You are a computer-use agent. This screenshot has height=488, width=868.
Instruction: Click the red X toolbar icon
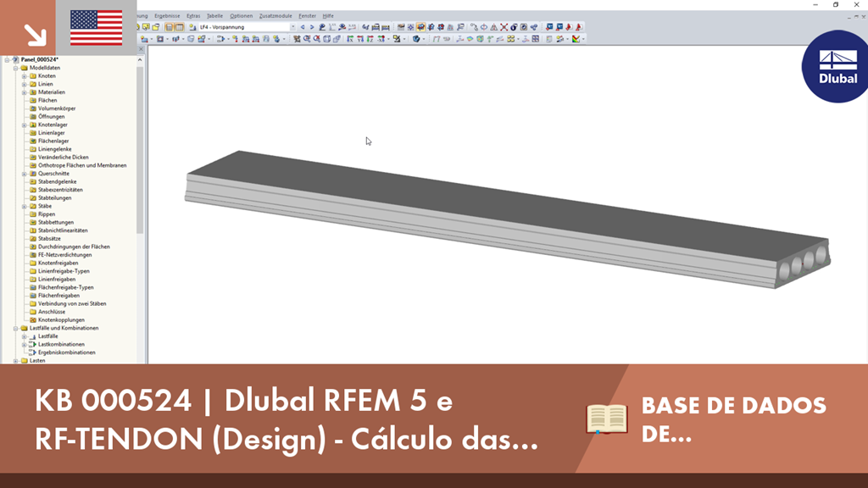[x=504, y=27]
